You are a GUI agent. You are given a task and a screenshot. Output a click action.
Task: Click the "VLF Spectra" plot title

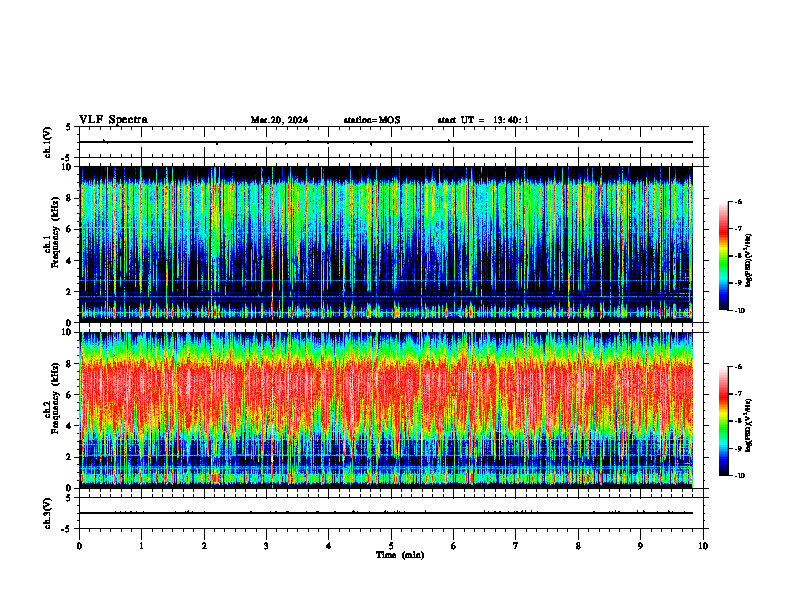[x=113, y=120]
